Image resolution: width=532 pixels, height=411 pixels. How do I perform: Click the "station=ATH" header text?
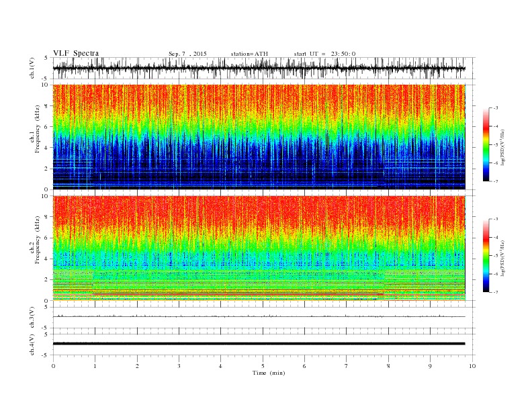[x=249, y=54]
